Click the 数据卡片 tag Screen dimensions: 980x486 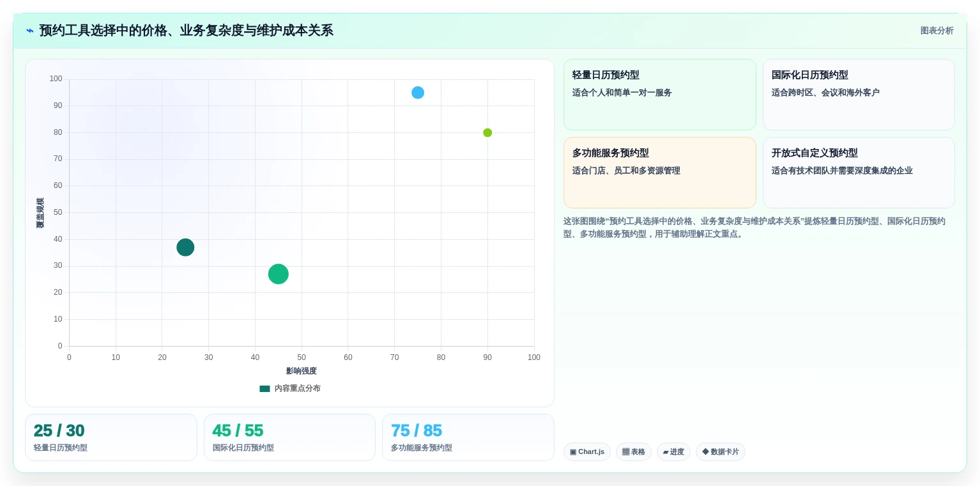pyautogui.click(x=721, y=452)
